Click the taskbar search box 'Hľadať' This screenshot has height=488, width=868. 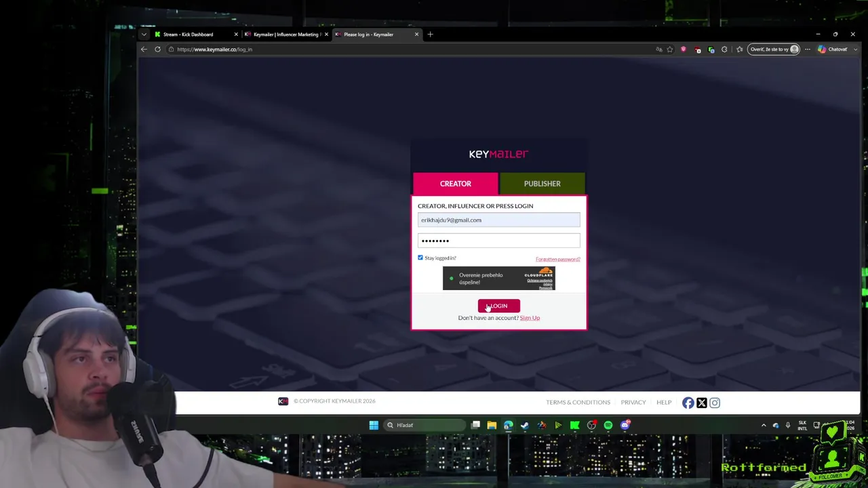(x=424, y=426)
